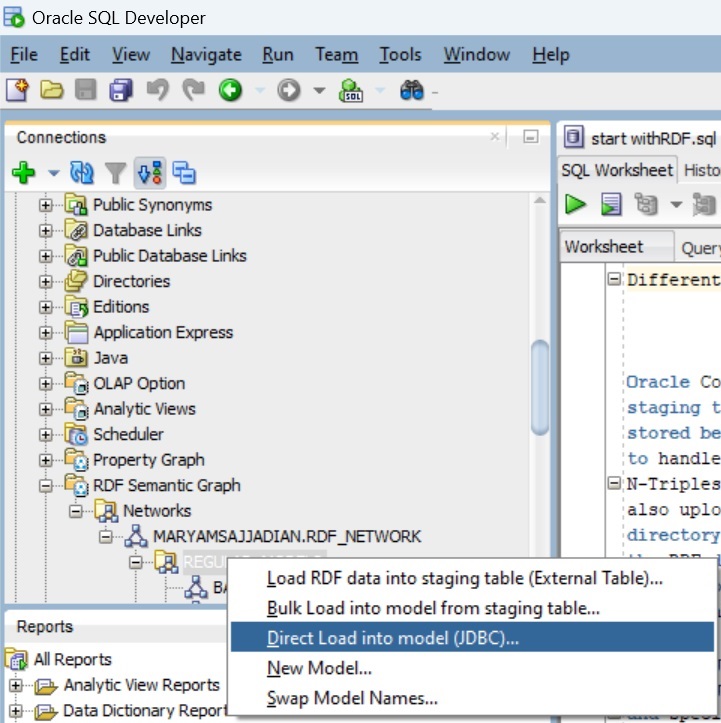This screenshot has width=721, height=723.
Task: Toggle the Schema Browser icon in Connections
Action: point(150,173)
